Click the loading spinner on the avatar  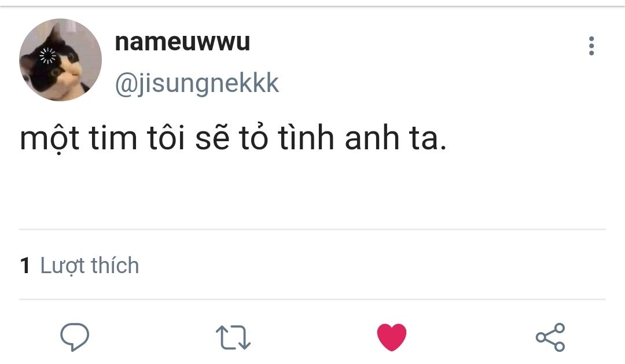[46, 57]
